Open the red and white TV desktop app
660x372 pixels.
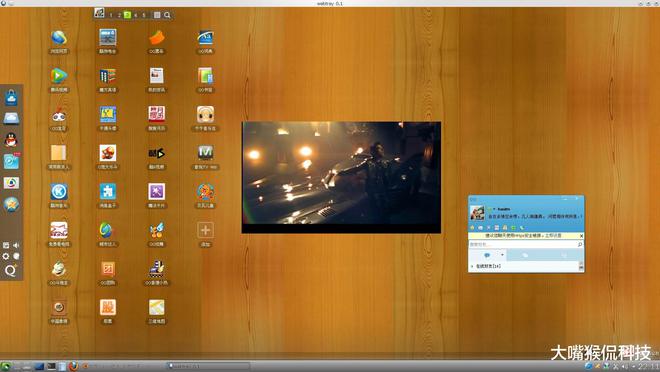[x=59, y=230]
